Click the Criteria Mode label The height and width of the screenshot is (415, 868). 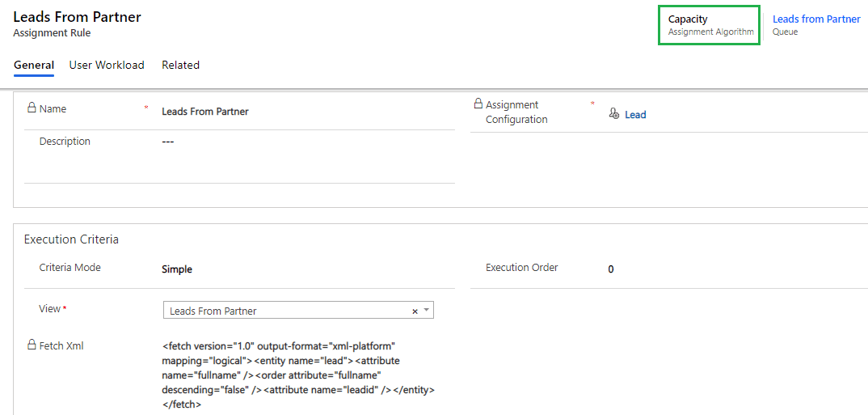click(x=70, y=267)
